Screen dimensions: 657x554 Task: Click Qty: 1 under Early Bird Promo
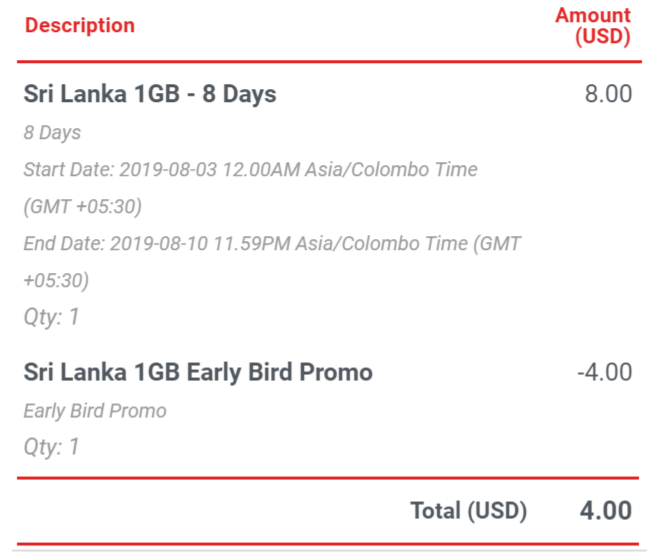point(52,447)
